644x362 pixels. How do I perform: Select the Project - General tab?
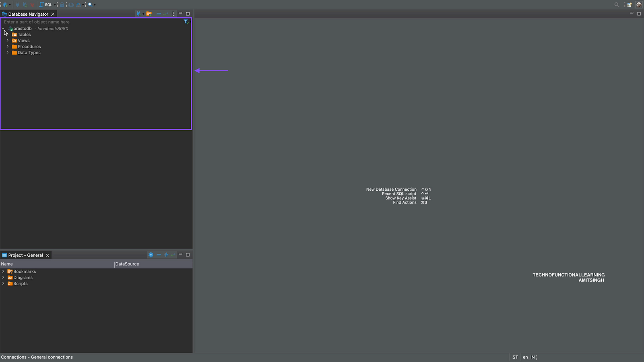pyautogui.click(x=25, y=255)
